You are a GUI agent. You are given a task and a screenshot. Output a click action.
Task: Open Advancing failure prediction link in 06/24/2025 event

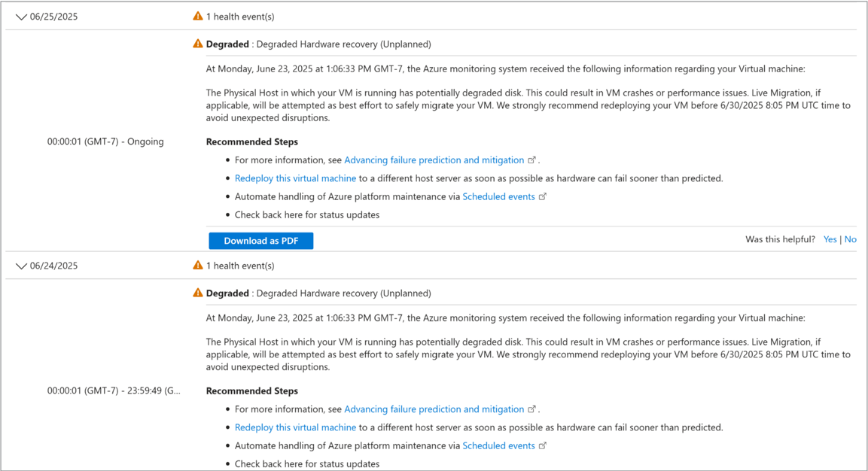tap(434, 409)
